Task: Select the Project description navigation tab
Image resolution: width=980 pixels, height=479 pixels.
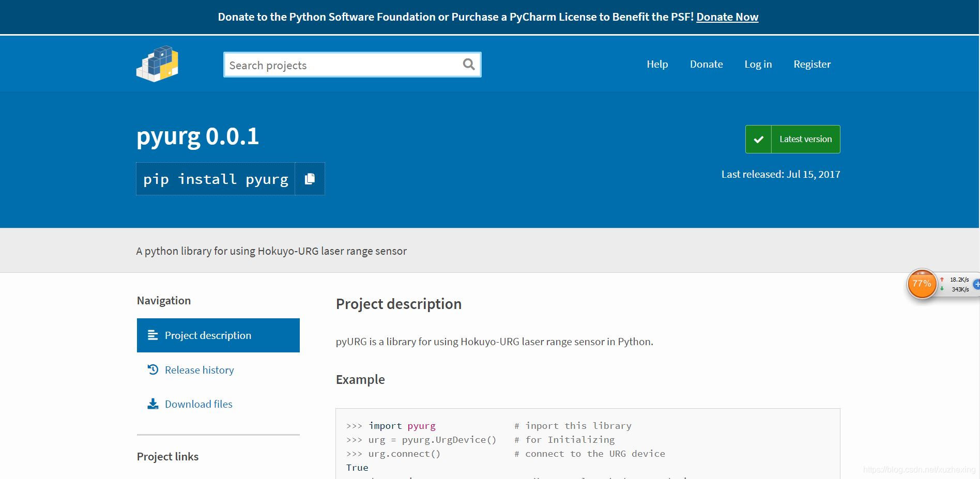Action: 218,335
